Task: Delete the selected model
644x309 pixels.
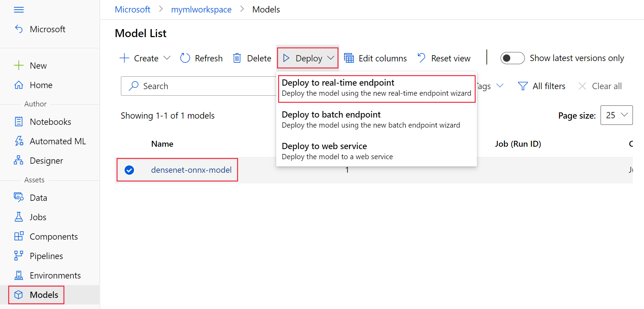Action: (252, 58)
